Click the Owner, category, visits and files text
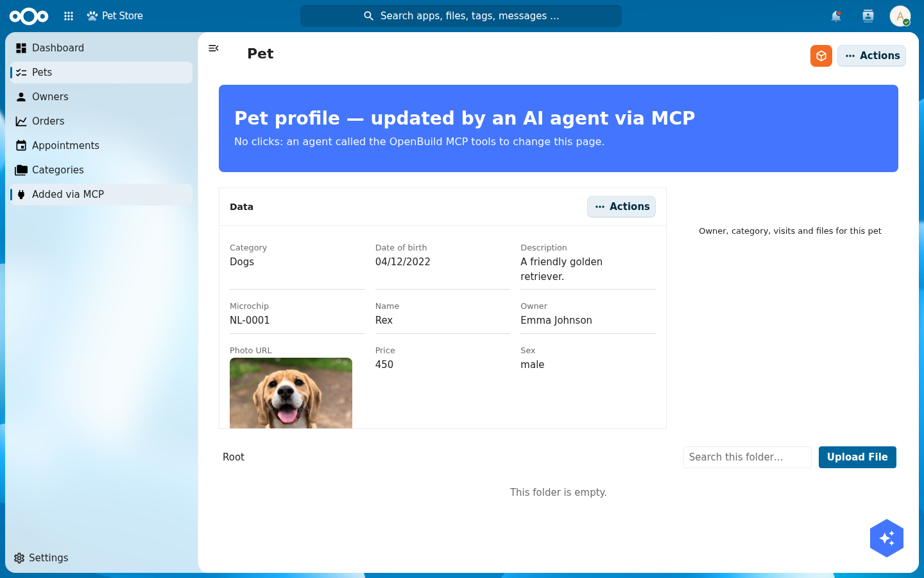Image resolution: width=924 pixels, height=578 pixels. [x=790, y=231]
